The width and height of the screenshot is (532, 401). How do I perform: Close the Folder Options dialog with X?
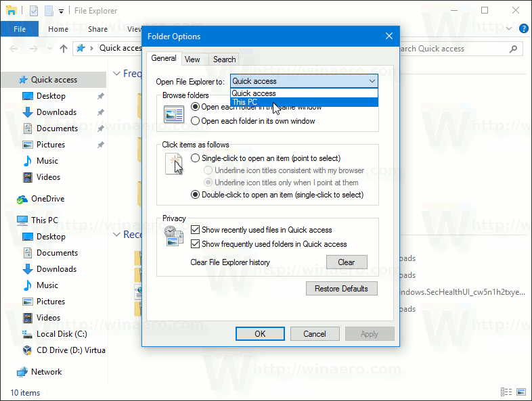point(389,36)
